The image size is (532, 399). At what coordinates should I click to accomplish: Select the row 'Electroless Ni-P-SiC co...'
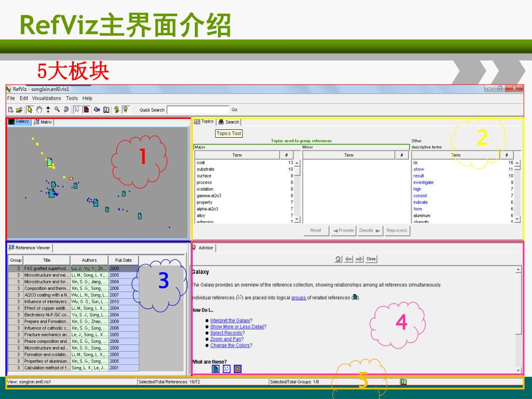pos(73,315)
